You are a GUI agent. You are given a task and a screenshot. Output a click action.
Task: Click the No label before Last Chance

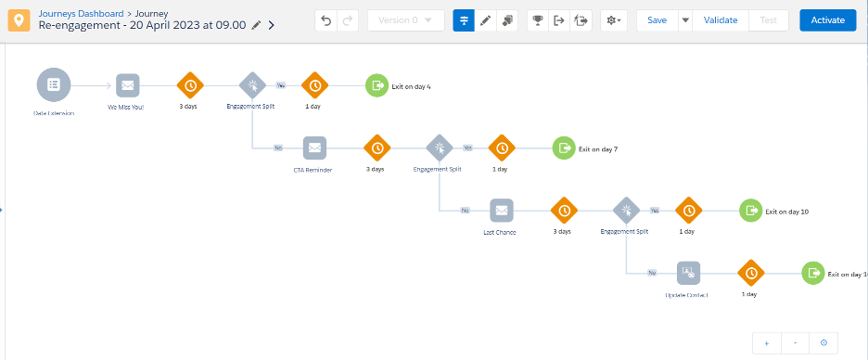click(x=466, y=211)
